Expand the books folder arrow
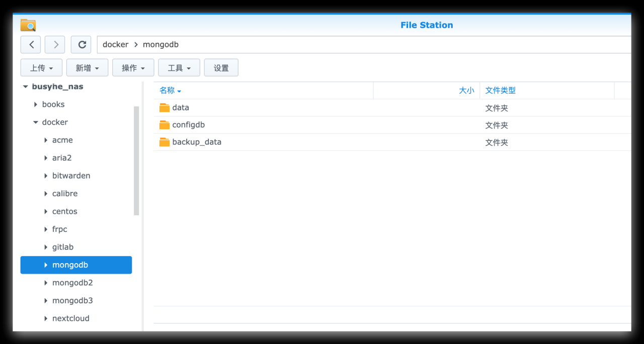 tap(36, 105)
